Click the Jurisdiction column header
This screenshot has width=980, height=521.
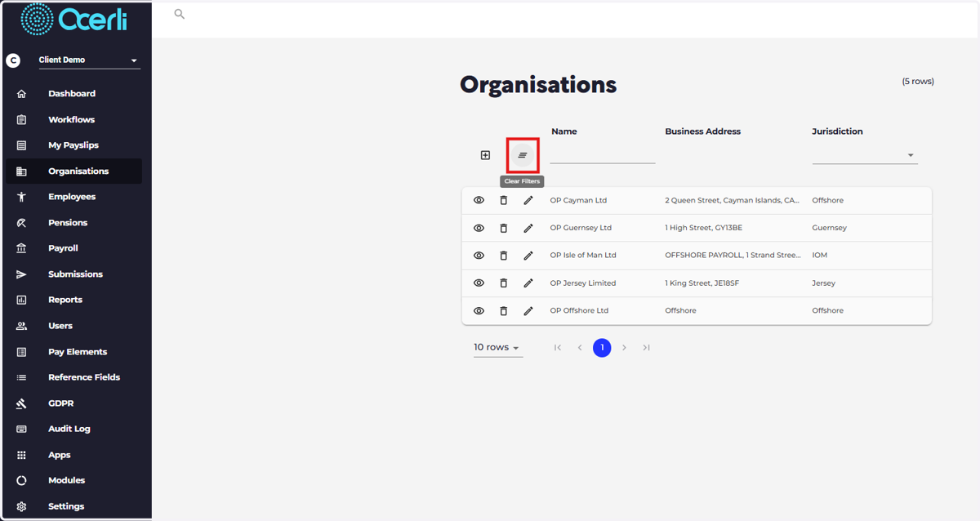(x=837, y=131)
